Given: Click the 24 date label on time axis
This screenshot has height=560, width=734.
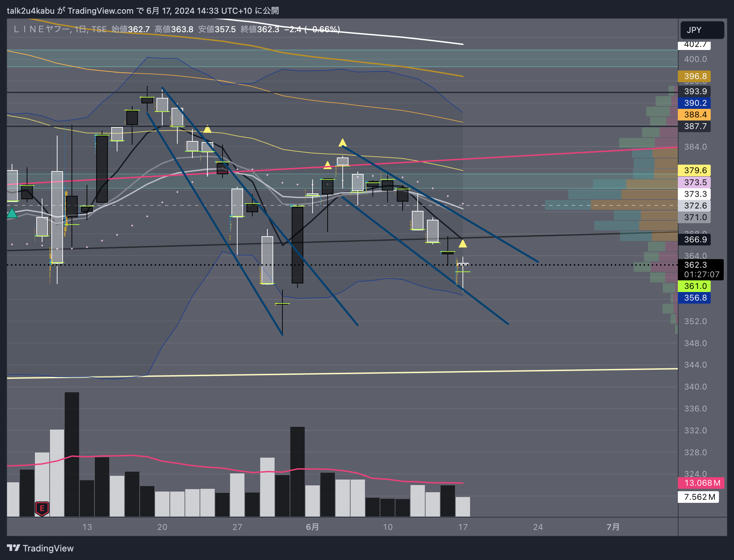Looking at the screenshot, I should pyautogui.click(x=538, y=527).
